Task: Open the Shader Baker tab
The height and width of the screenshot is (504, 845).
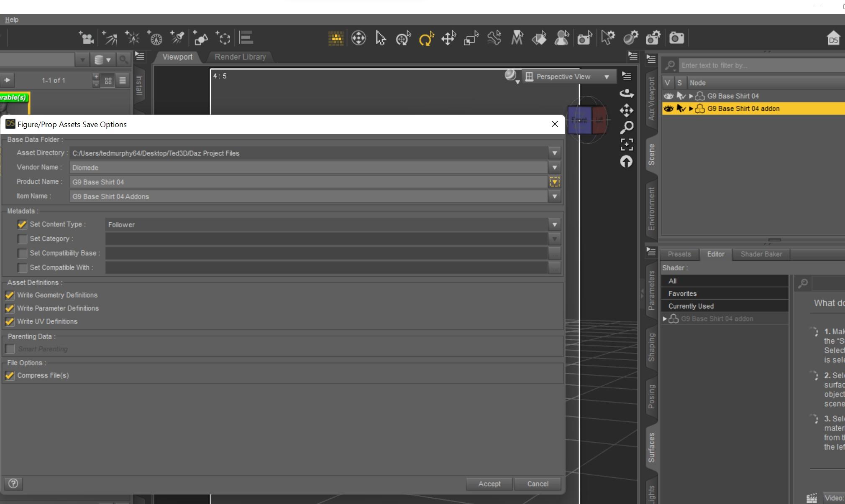Action: [x=761, y=254]
